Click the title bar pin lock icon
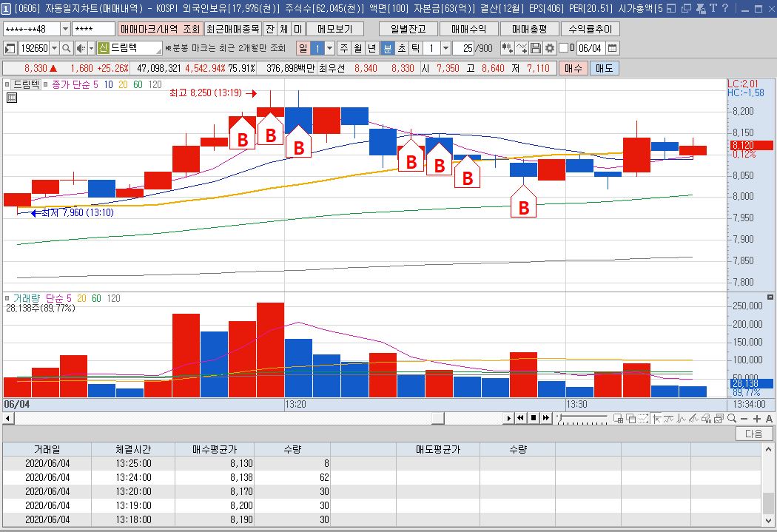This screenshot has width=777, height=532. tap(702, 8)
